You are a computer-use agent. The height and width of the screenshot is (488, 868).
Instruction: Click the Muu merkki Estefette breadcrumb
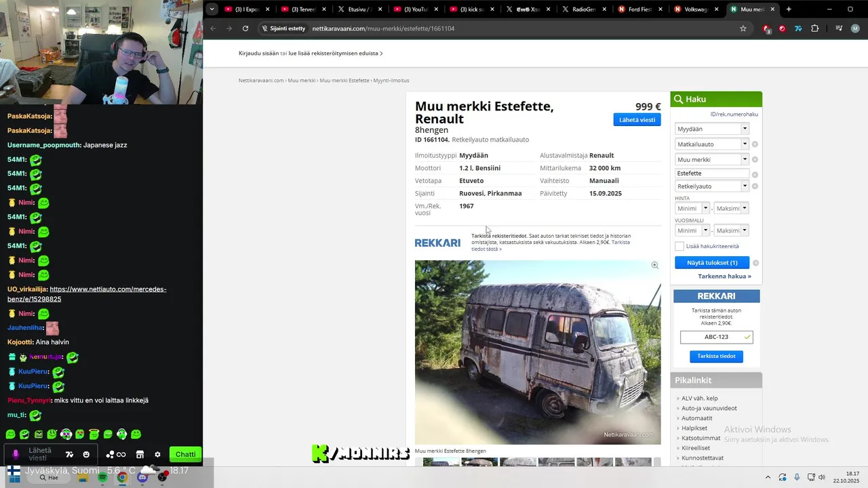[x=344, y=81]
